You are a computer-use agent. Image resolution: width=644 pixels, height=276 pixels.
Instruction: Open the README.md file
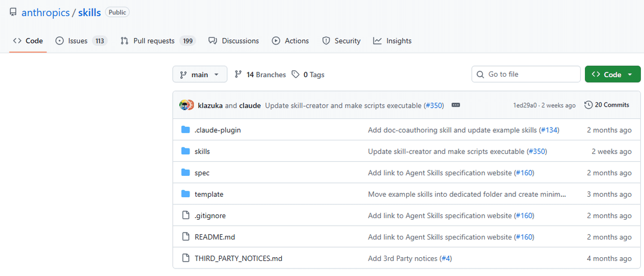tap(215, 237)
